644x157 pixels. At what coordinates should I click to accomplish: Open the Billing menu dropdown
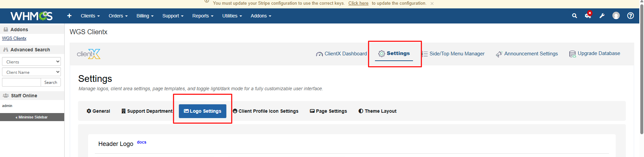(145, 16)
